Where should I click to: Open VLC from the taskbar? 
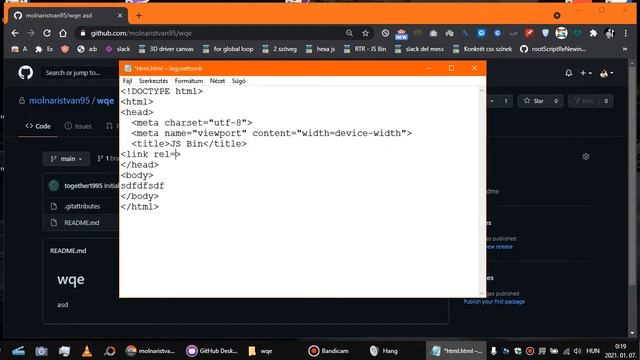click(x=87, y=351)
